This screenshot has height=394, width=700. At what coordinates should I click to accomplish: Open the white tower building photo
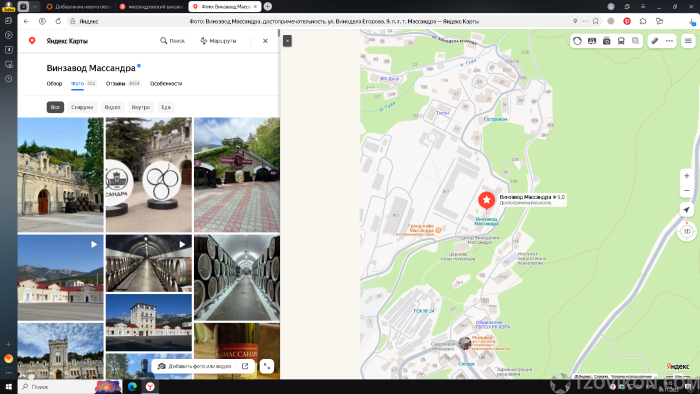coord(149,322)
